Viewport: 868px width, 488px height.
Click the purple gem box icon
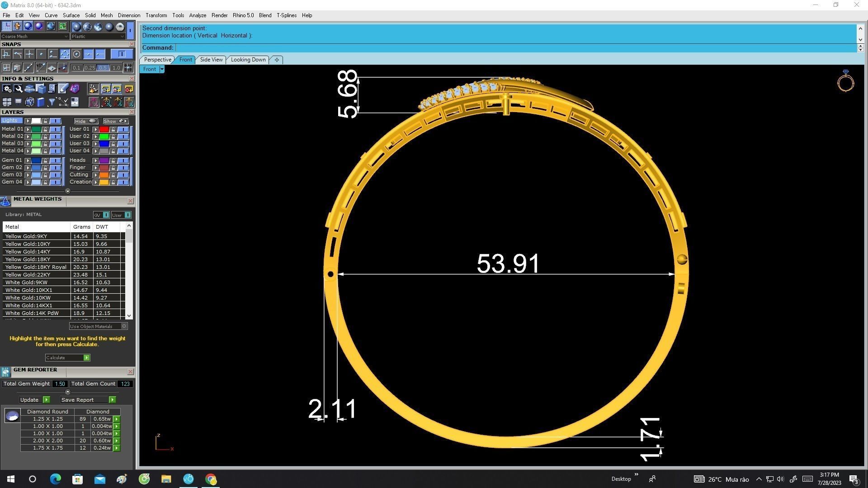[x=75, y=89]
